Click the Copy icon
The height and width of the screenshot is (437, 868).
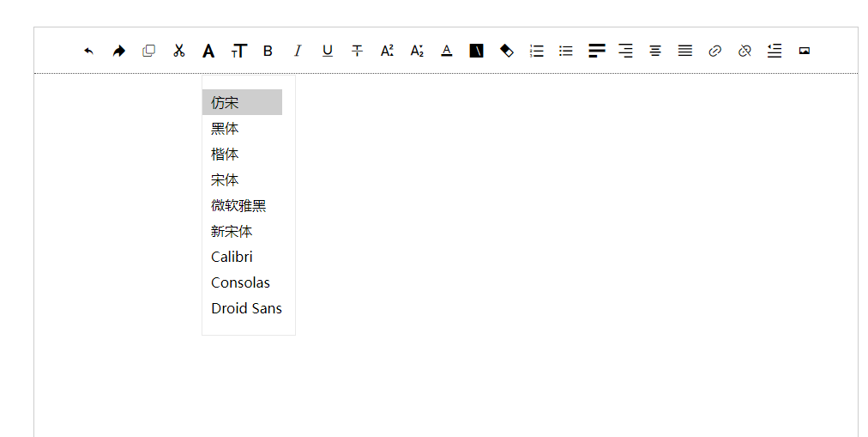pos(149,51)
